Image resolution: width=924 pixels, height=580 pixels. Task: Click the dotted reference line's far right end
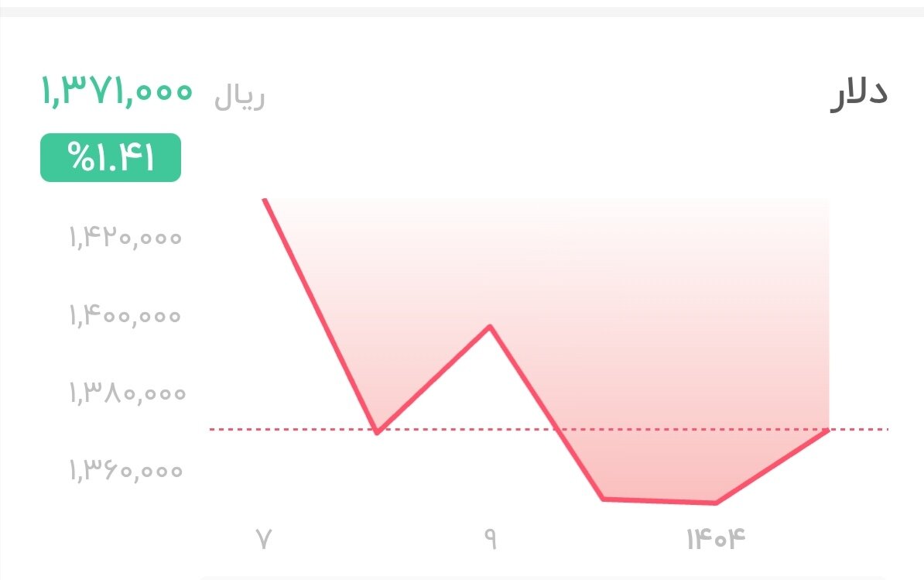887,428
